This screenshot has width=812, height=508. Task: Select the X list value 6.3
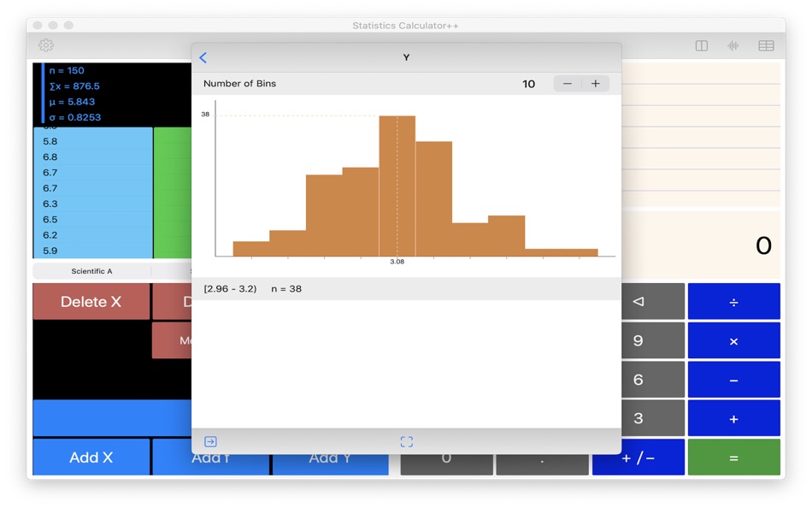(x=50, y=204)
